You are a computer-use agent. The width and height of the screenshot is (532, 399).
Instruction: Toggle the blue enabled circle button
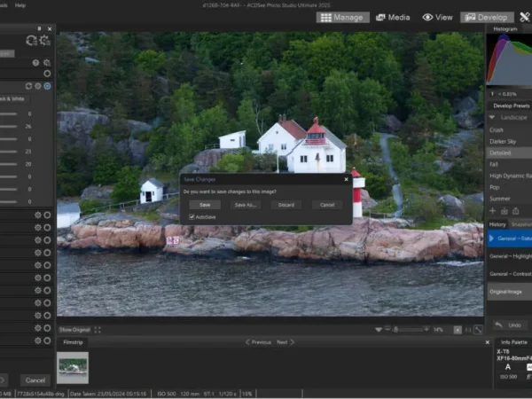pos(47,86)
